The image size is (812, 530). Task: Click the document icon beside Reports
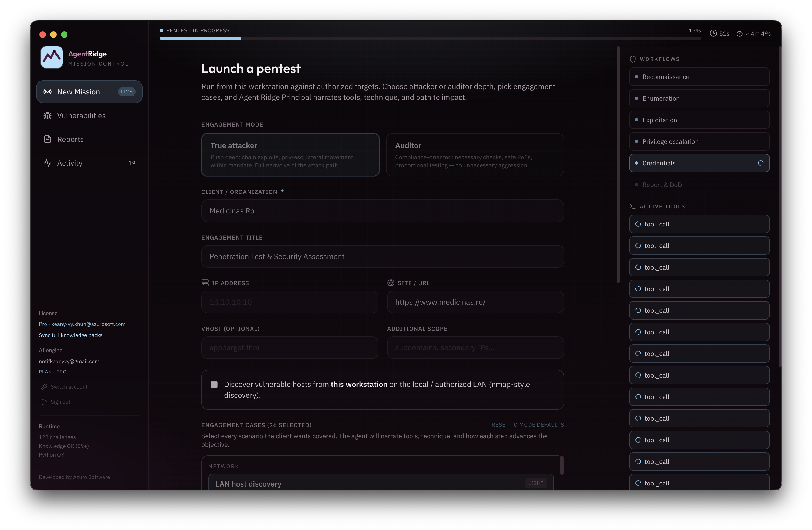[x=48, y=139]
